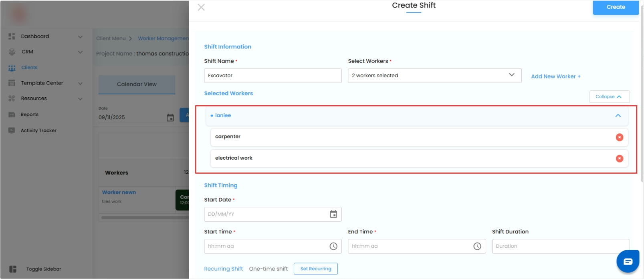Click the Create button
This screenshot has width=644, height=279.
coord(616,7)
